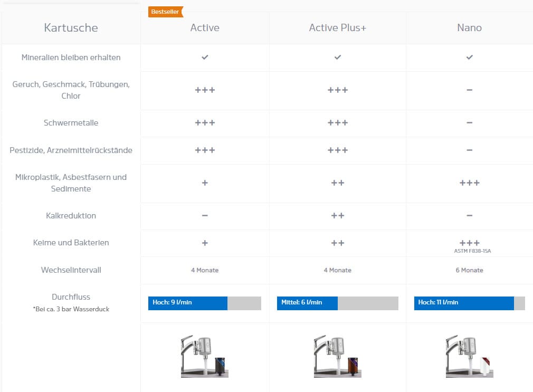Click the Nano 6 Monate interval value
Screen dimensions: 533x392
point(469,270)
